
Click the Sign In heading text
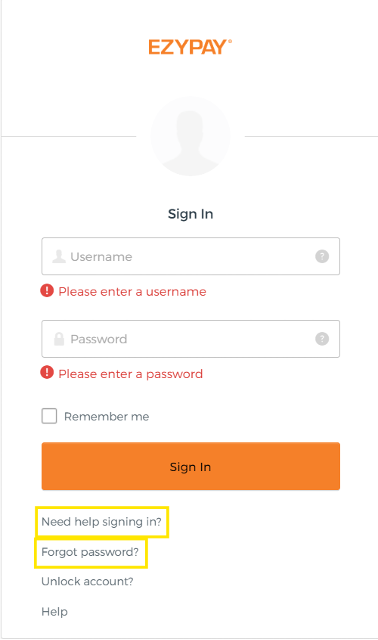191,214
